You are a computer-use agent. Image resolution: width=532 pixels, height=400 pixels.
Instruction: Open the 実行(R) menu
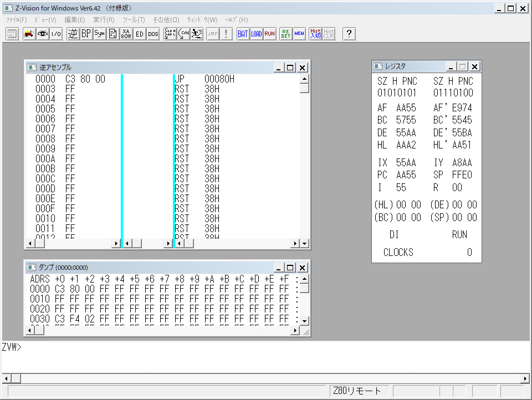pos(104,20)
